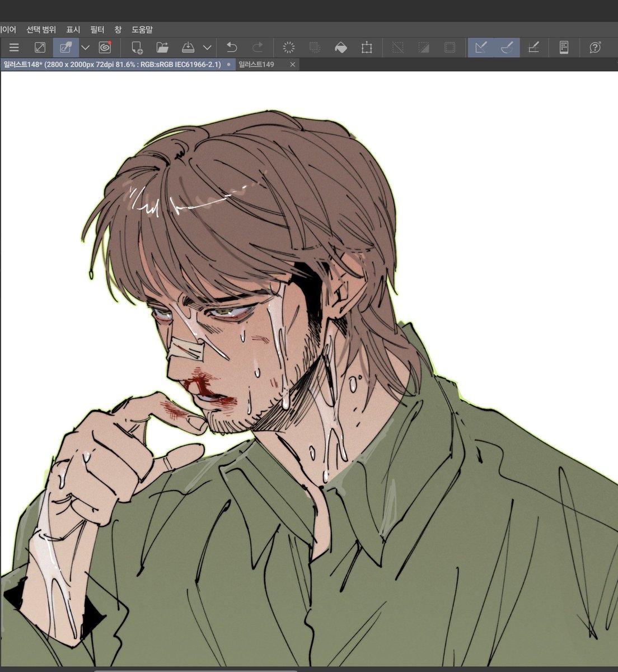Create a new canvas with the New icon

[x=137, y=48]
